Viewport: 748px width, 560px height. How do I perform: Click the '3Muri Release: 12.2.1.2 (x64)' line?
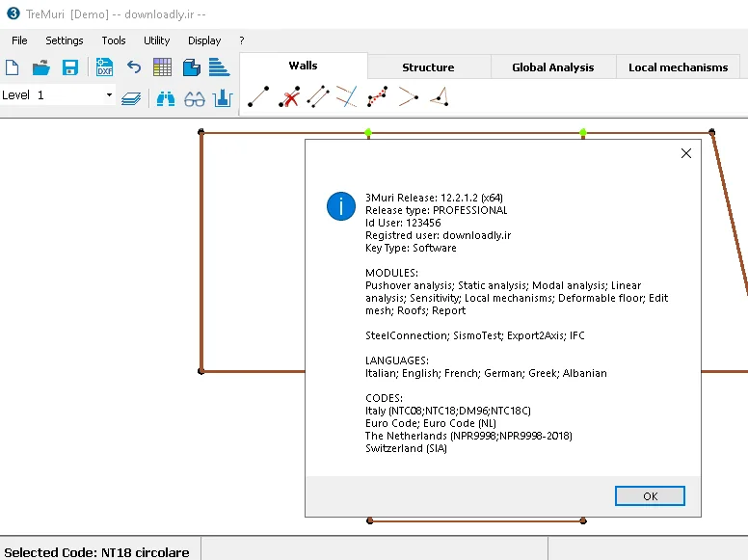point(434,198)
